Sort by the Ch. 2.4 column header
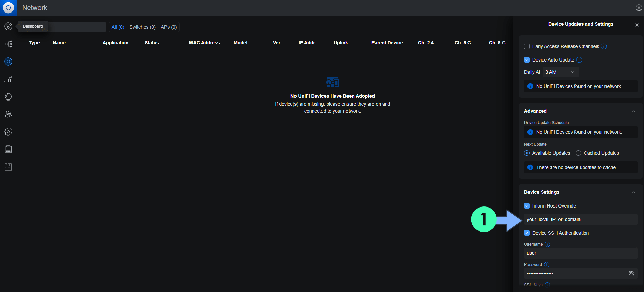The width and height of the screenshot is (644, 292). [x=429, y=43]
